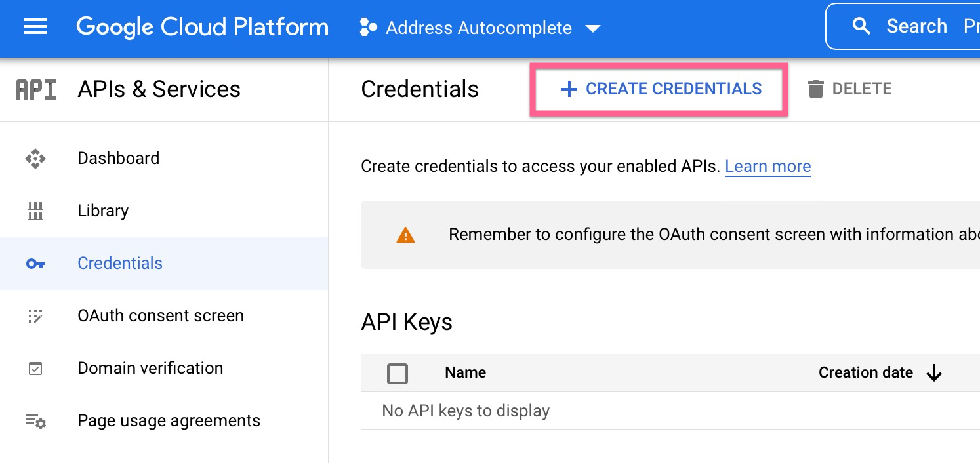The height and width of the screenshot is (463, 980).
Task: Open the navigation hamburger menu
Action: click(35, 28)
